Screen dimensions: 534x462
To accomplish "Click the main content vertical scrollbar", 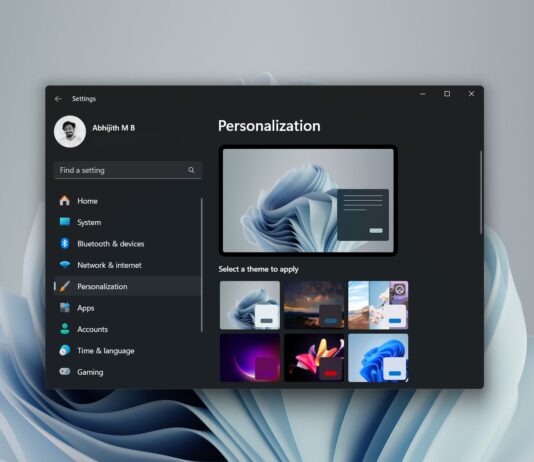I will coord(481,192).
